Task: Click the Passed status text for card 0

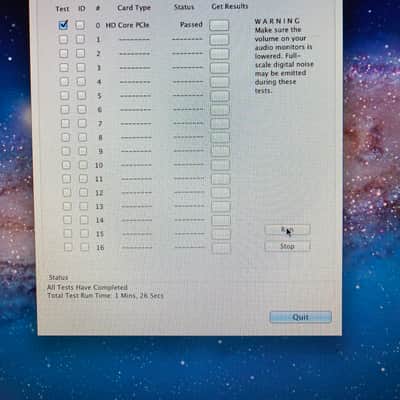Action: [x=191, y=25]
